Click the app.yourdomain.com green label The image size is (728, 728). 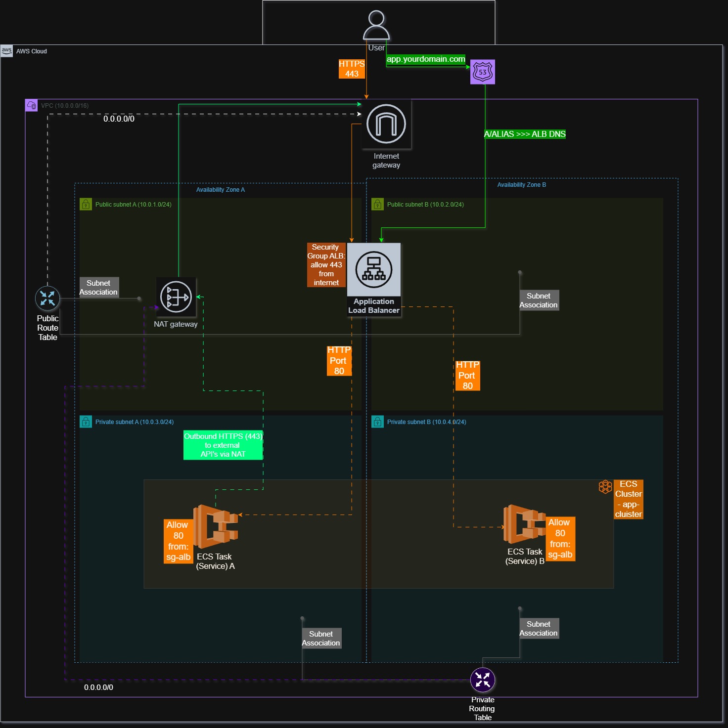coord(426,59)
